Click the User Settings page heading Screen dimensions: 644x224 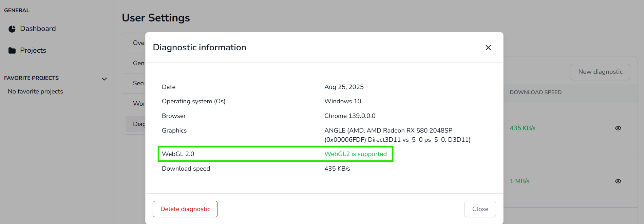click(156, 18)
